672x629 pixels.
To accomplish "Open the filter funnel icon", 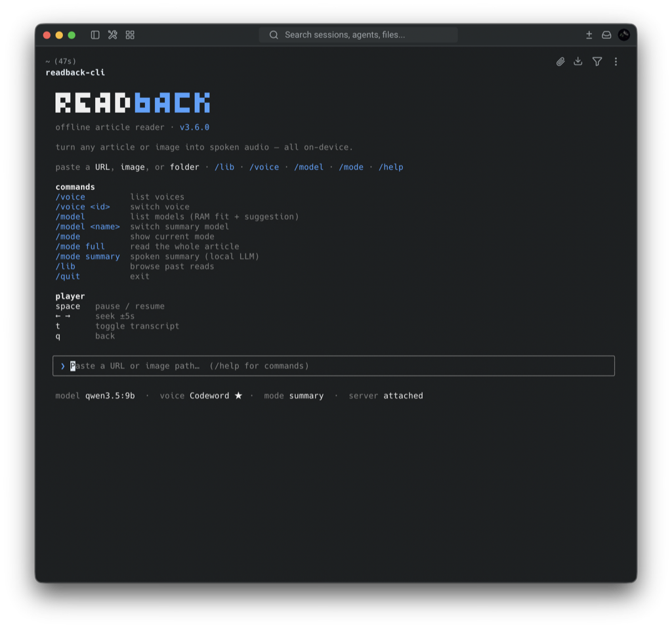I will point(597,62).
